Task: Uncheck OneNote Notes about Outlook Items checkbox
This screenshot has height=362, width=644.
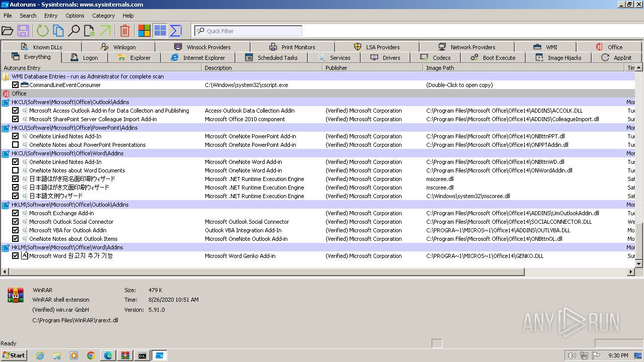Action: pyautogui.click(x=16, y=239)
